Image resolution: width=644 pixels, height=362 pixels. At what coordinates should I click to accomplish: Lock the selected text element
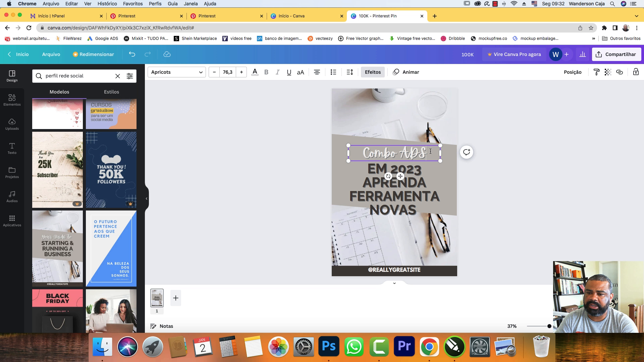point(636,72)
